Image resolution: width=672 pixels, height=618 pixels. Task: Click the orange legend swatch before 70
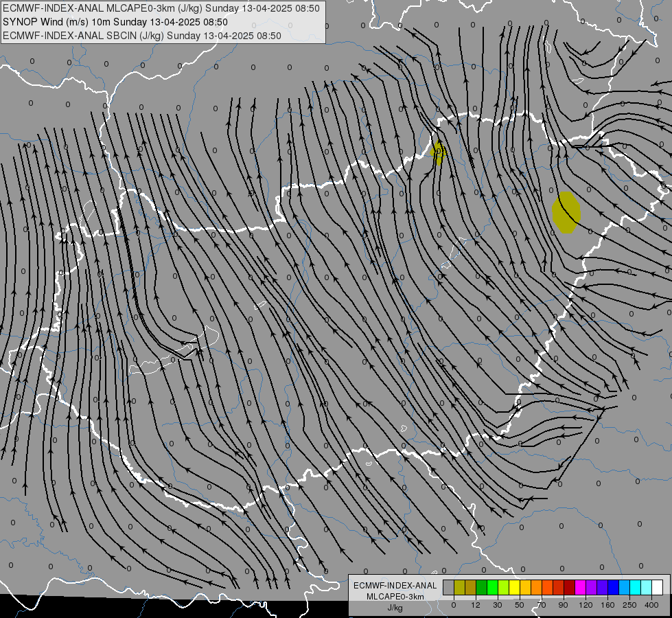pos(537,588)
